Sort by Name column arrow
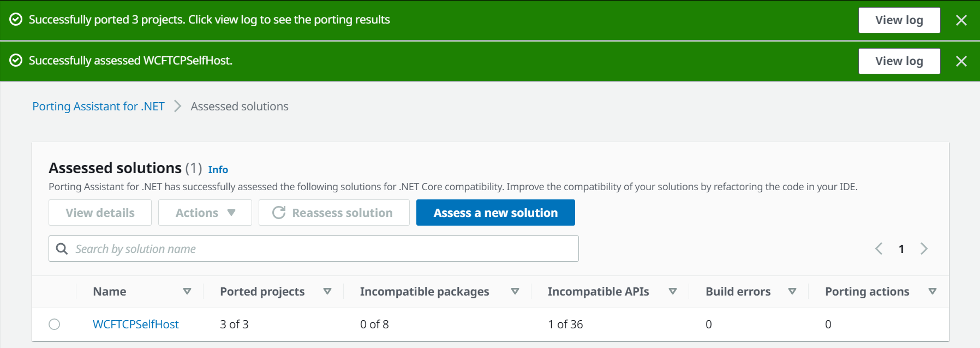980x348 pixels. click(x=187, y=291)
